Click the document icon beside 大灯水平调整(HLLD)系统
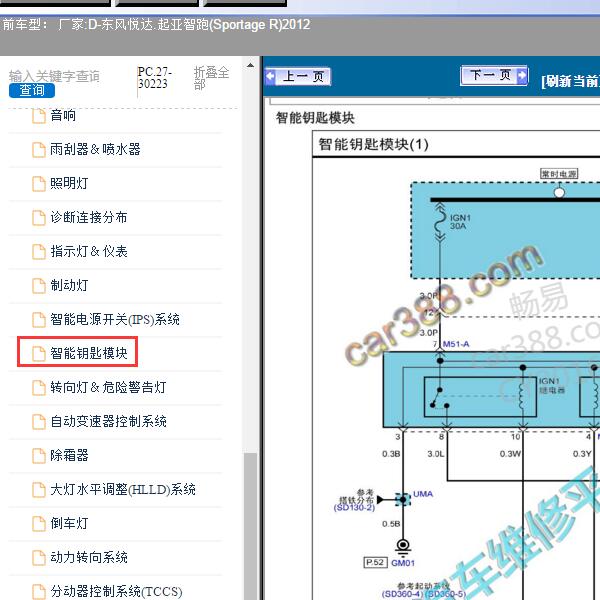The height and width of the screenshot is (600, 600). [x=39, y=490]
